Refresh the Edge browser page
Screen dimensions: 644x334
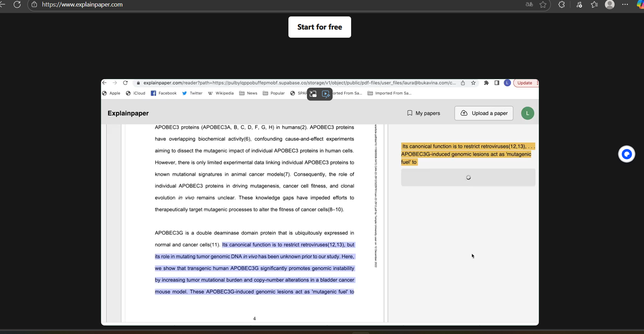17,4
